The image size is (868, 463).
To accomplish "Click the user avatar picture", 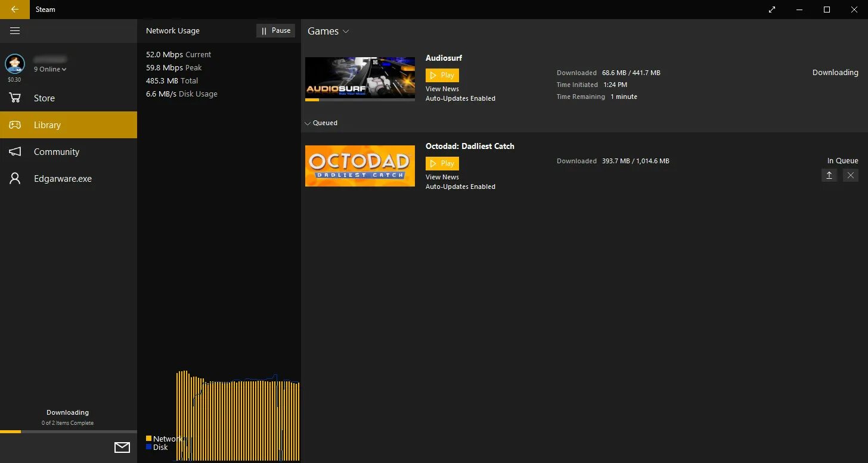I will [x=15, y=64].
